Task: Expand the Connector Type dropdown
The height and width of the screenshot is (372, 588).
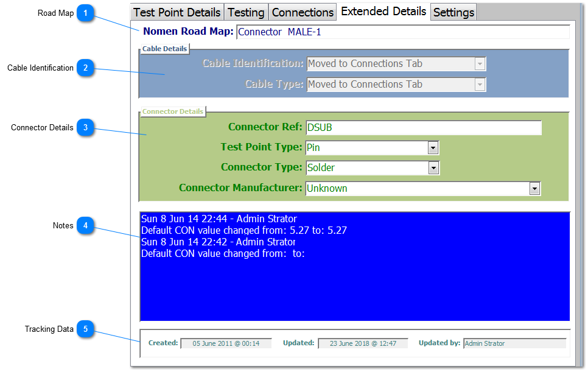Action: 433,167
